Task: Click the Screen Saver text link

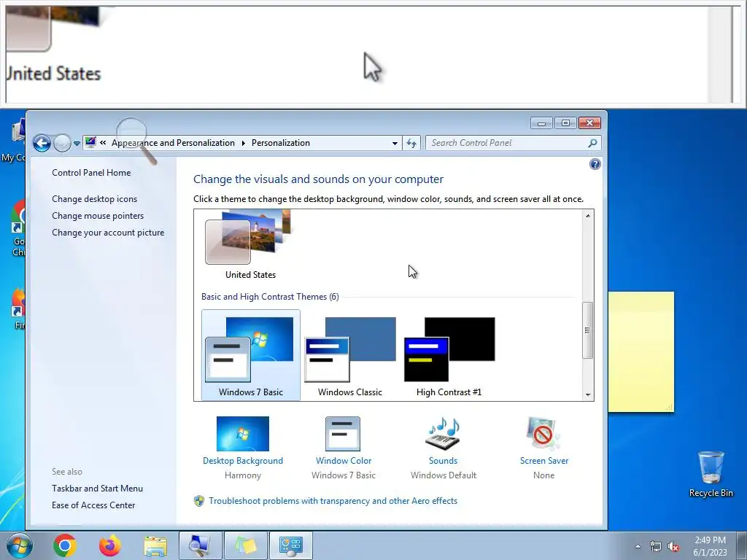Action: click(x=544, y=461)
